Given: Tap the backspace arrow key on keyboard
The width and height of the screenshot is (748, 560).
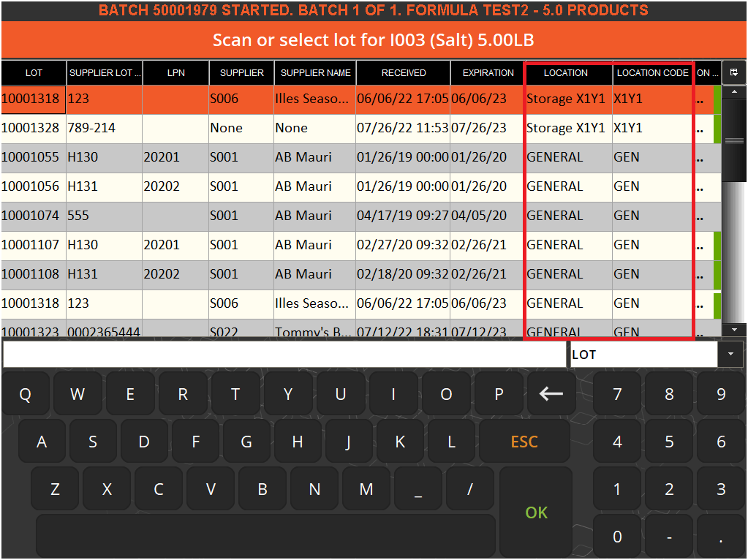Looking at the screenshot, I should (551, 394).
